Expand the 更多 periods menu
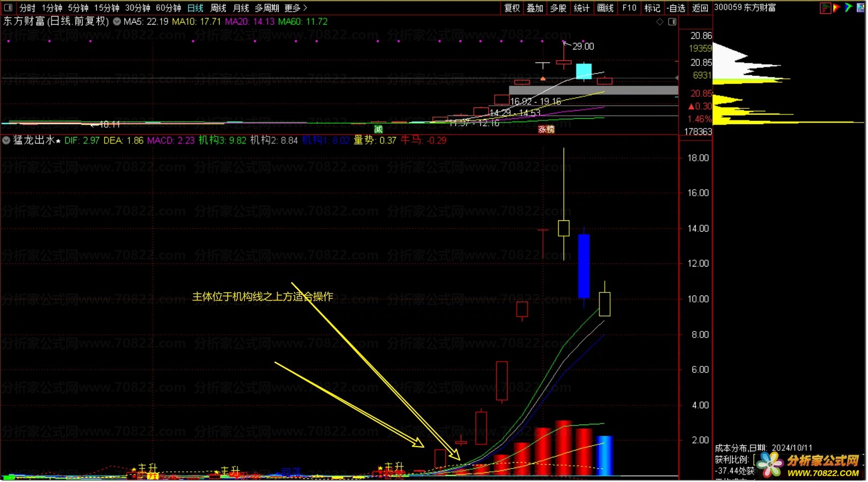Viewport: 868px width, 482px height. tap(296, 8)
